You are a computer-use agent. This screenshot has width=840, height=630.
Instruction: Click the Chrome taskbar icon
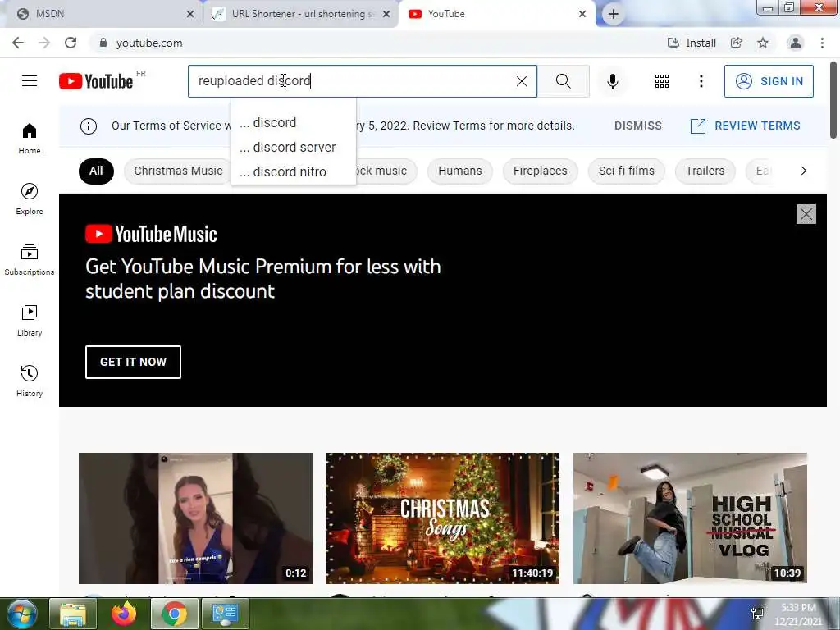[174, 614]
